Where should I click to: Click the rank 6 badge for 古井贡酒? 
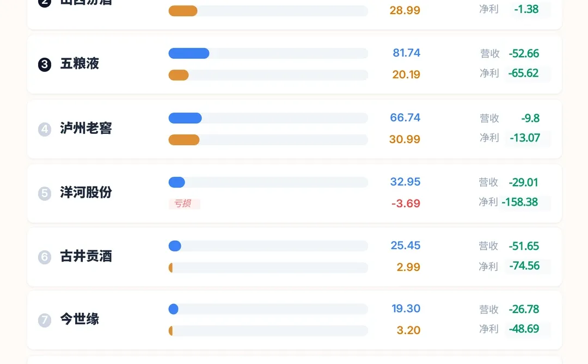click(x=45, y=257)
